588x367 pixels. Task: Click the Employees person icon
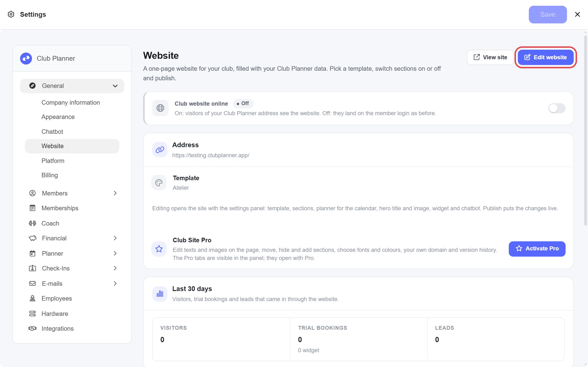click(32, 298)
